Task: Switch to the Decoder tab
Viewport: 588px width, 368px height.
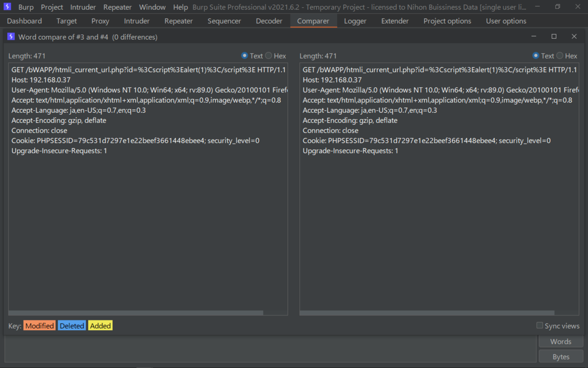Action: [x=269, y=21]
